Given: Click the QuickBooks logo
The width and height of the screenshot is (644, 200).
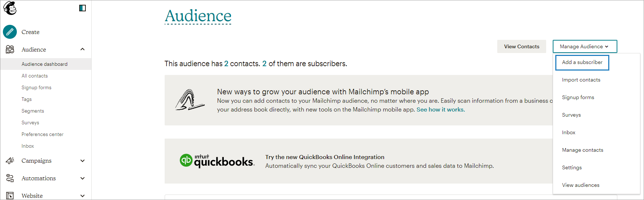Looking at the screenshot, I should click(x=217, y=161).
